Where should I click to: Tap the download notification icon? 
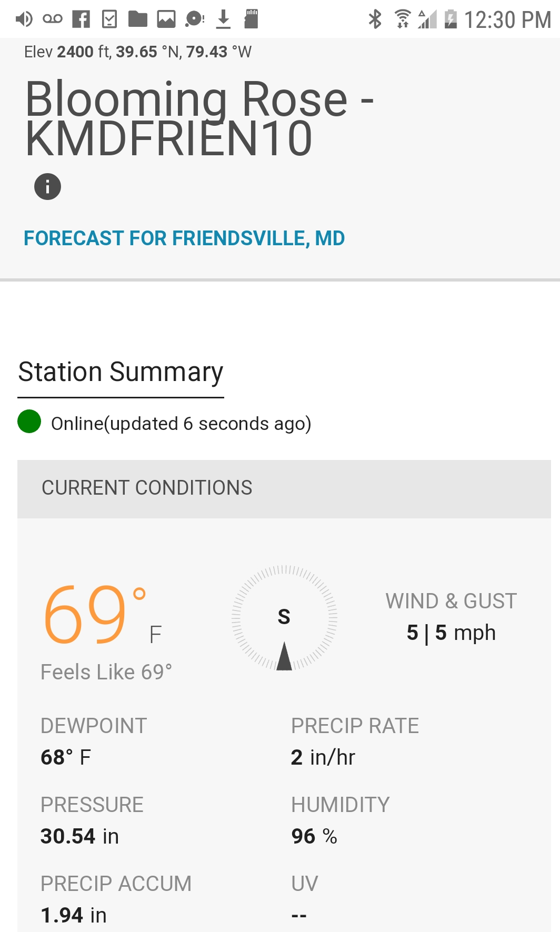pyautogui.click(x=223, y=19)
